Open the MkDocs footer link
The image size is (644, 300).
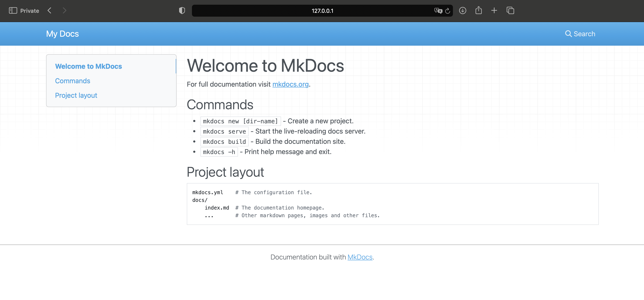click(360, 257)
